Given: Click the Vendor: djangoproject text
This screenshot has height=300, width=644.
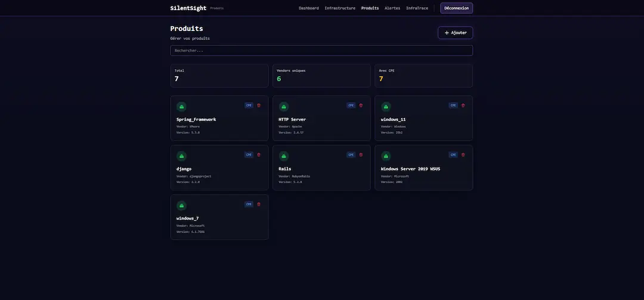Looking at the screenshot, I should pyautogui.click(x=194, y=177).
